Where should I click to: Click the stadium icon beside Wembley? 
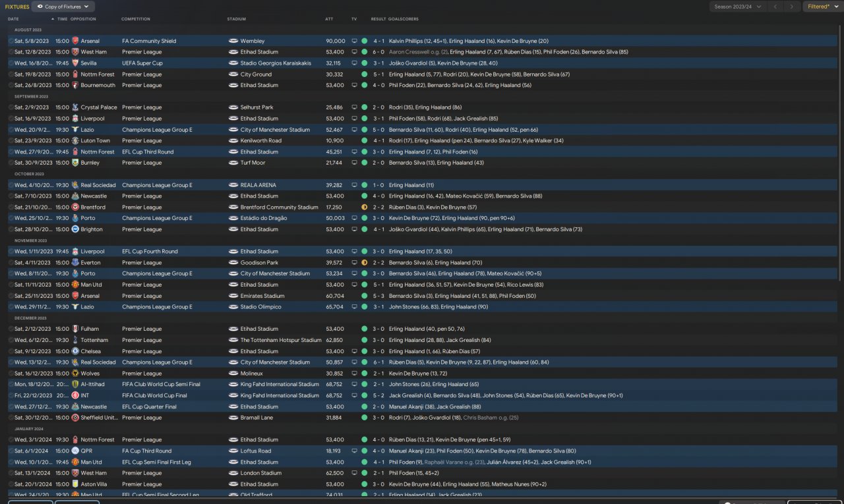[x=233, y=41]
